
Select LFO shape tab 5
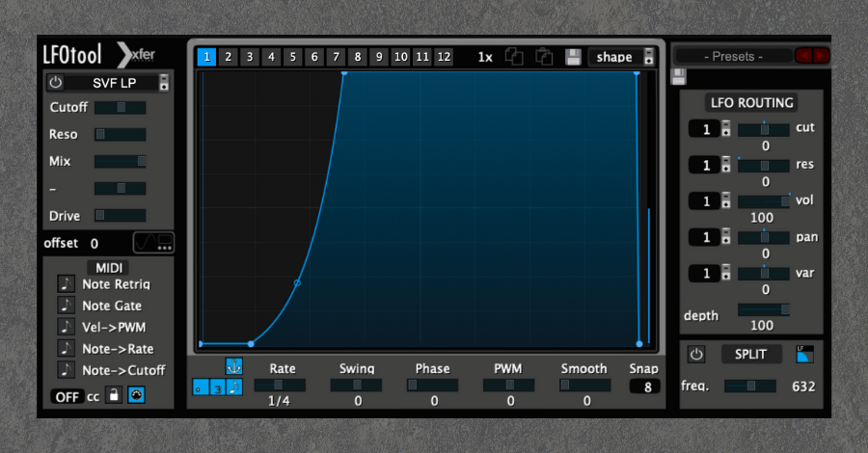[293, 57]
